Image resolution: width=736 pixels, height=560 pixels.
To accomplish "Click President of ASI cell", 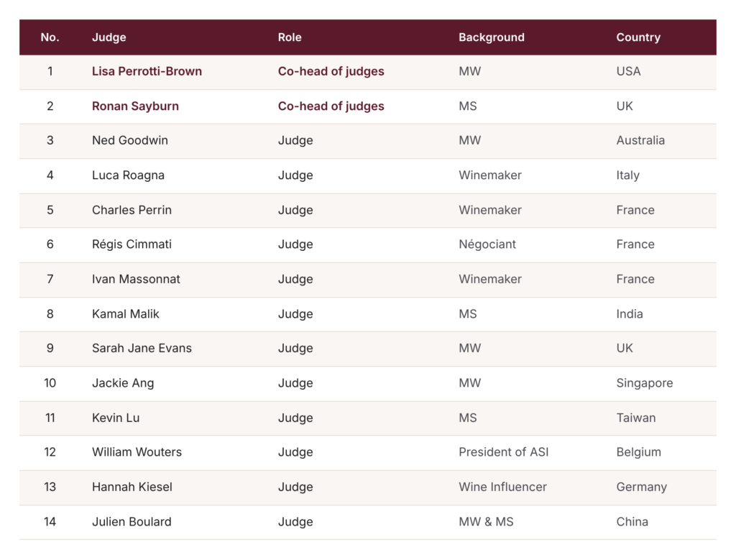I will tap(504, 452).
